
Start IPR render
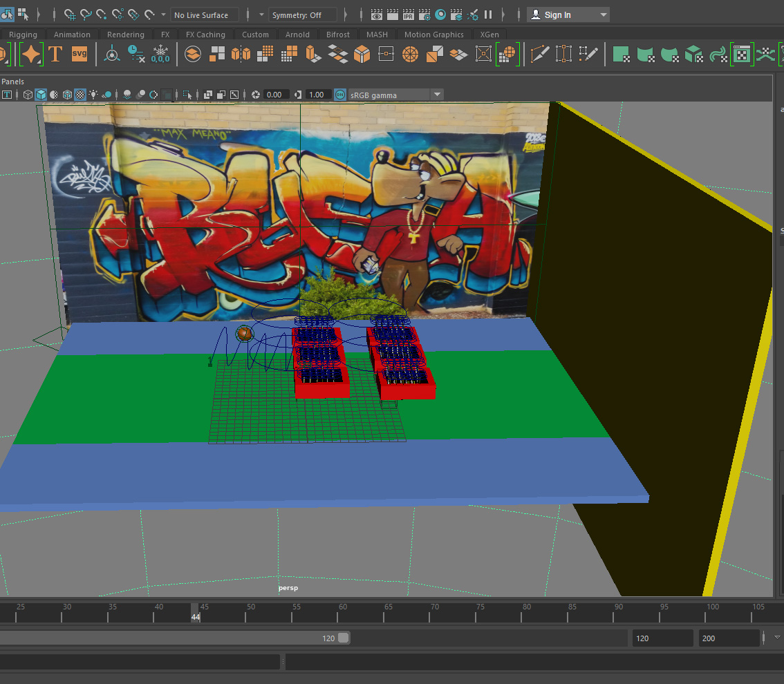point(409,15)
